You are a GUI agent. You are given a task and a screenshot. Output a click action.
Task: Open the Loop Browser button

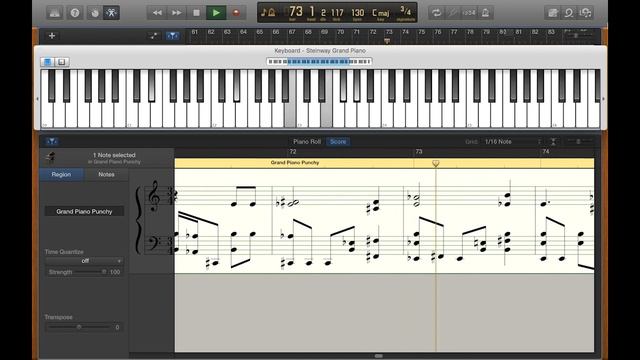coord(569,13)
